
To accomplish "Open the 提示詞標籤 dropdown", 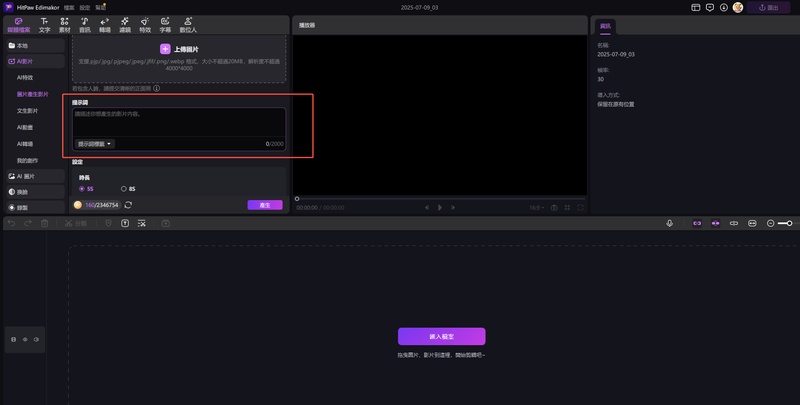I will (95, 144).
